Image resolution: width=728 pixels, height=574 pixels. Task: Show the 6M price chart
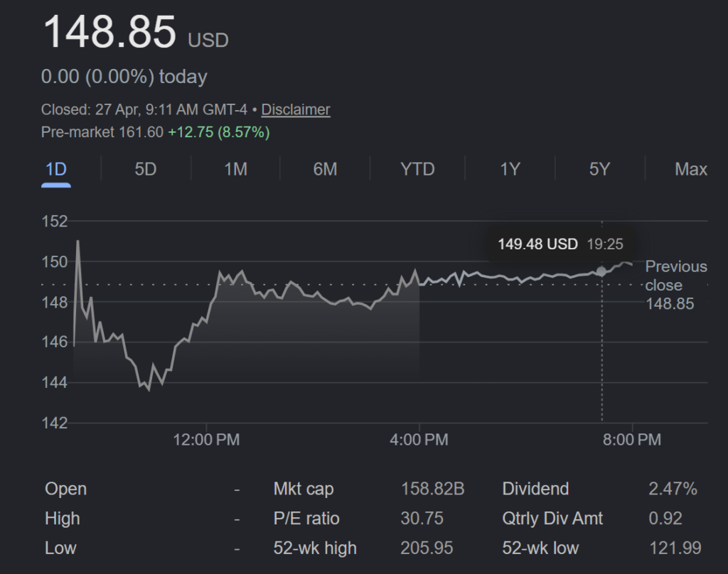pyautogui.click(x=325, y=169)
